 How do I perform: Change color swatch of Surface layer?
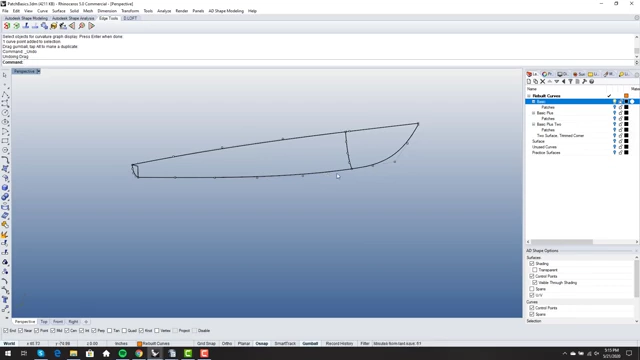coord(626,141)
